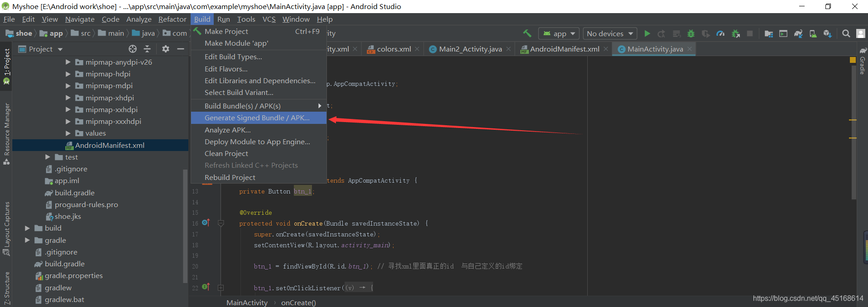868x307 pixels.
Task: Click Collapse All icon in Project panel
Action: (x=147, y=49)
